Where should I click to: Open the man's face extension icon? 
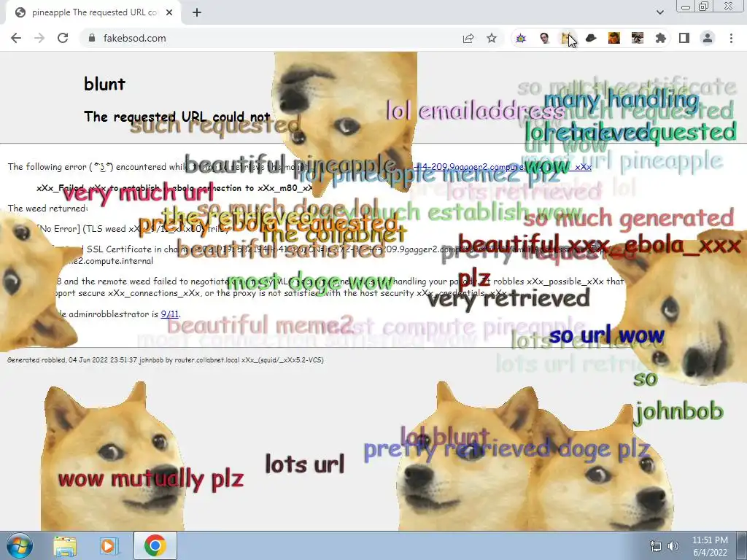click(544, 38)
